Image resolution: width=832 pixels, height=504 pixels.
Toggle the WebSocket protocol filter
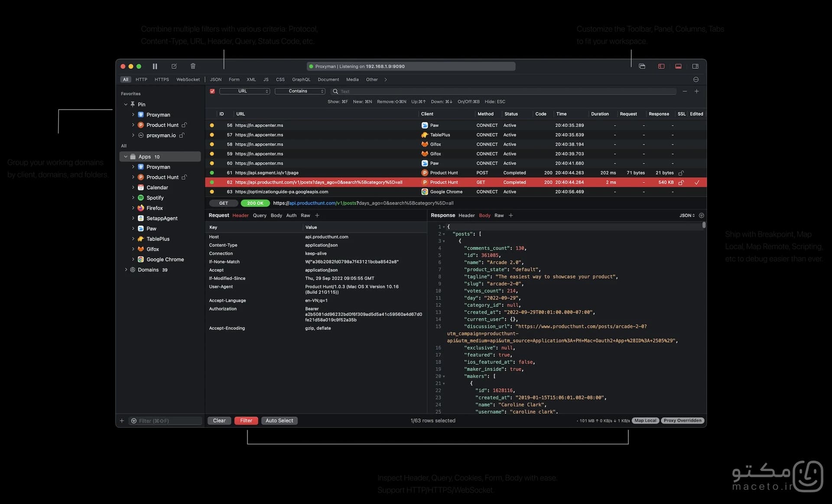click(188, 79)
